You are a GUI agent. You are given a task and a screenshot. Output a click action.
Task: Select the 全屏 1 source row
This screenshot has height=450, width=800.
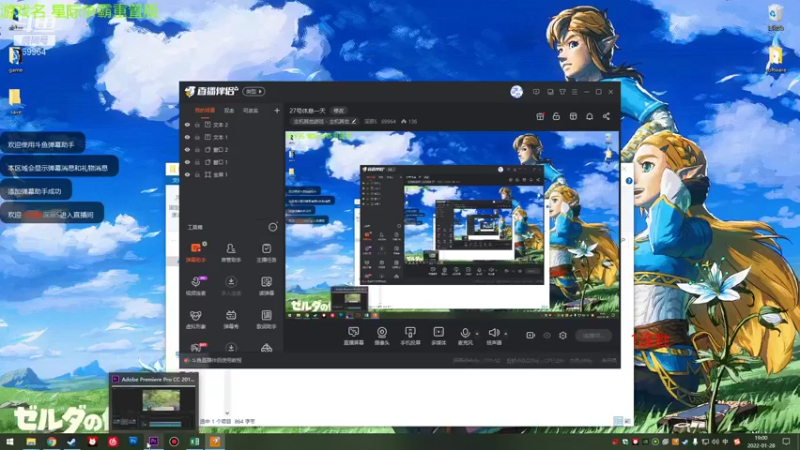click(232, 174)
